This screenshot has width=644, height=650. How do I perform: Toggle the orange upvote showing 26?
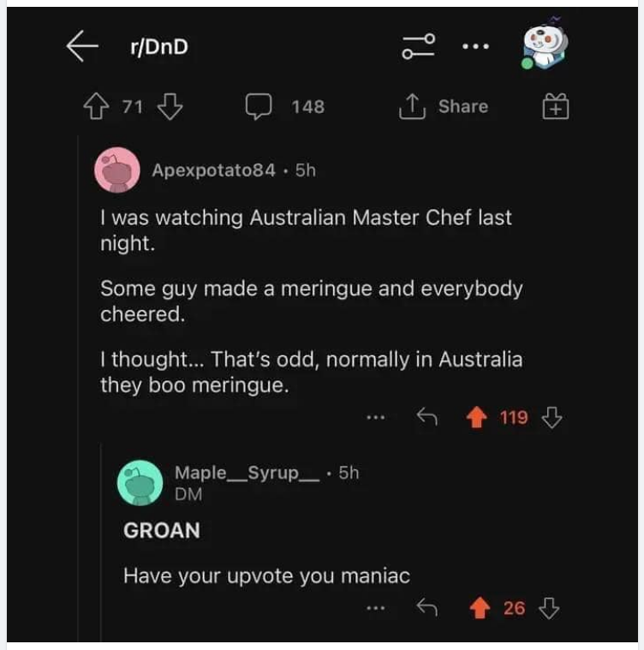(480, 608)
